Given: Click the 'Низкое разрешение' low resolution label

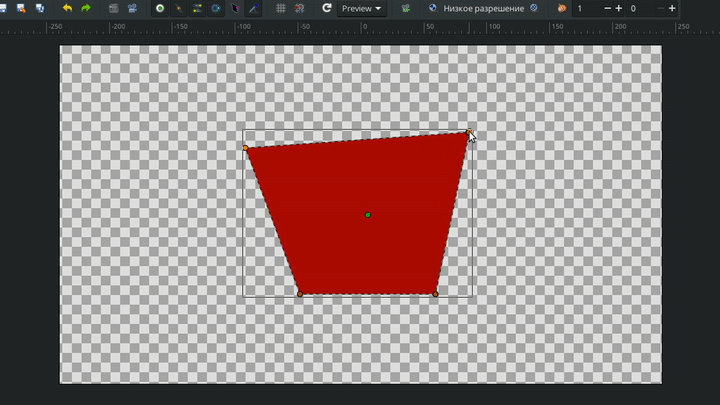Looking at the screenshot, I should click(484, 8).
